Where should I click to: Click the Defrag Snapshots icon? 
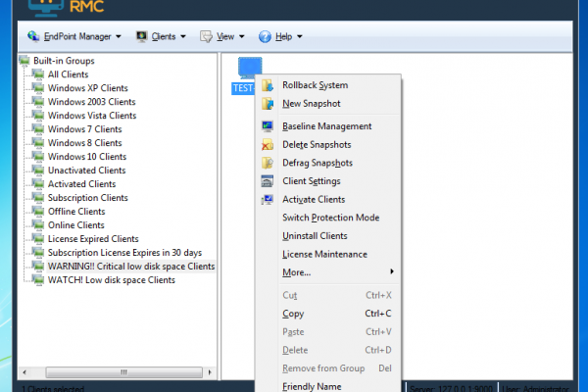(268, 163)
